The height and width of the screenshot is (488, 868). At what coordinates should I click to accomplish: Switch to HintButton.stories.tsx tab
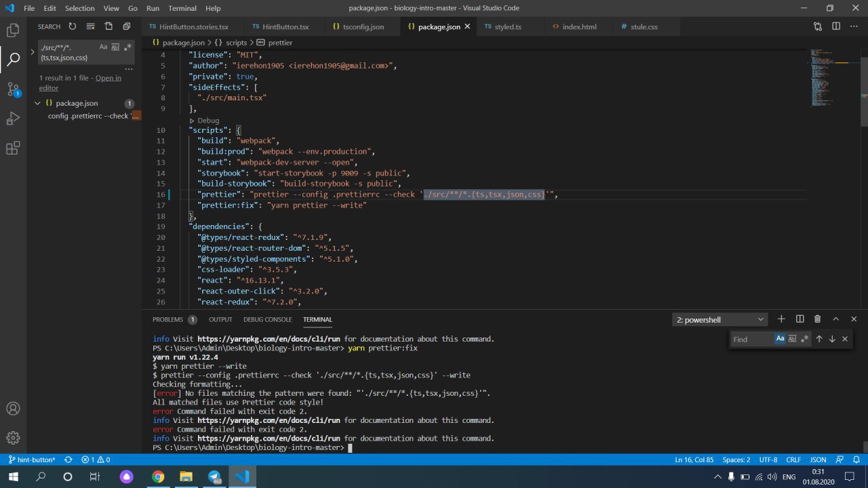point(193,26)
